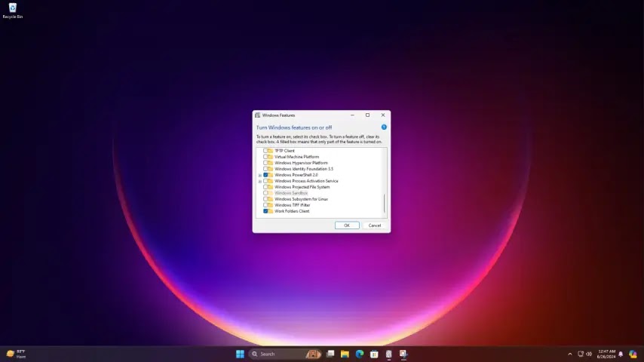The image size is (644, 362).
Task: Check Windows Identity Foundation 3.5
Action: 265,168
